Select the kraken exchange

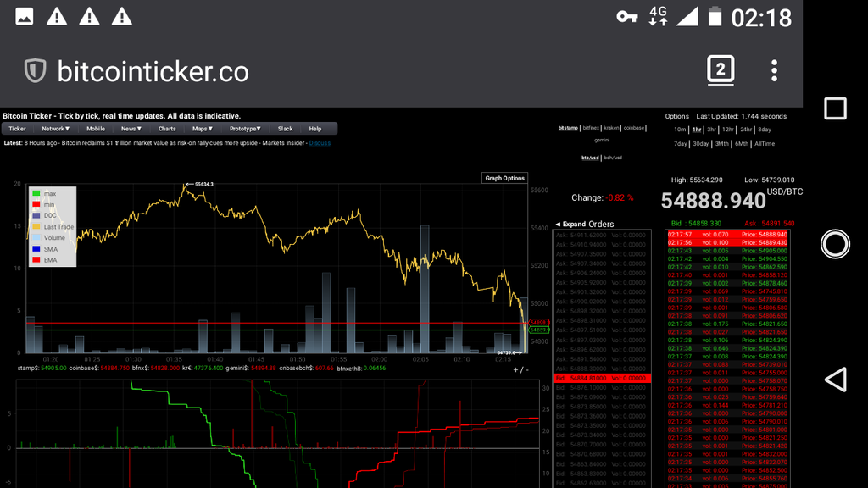612,128
